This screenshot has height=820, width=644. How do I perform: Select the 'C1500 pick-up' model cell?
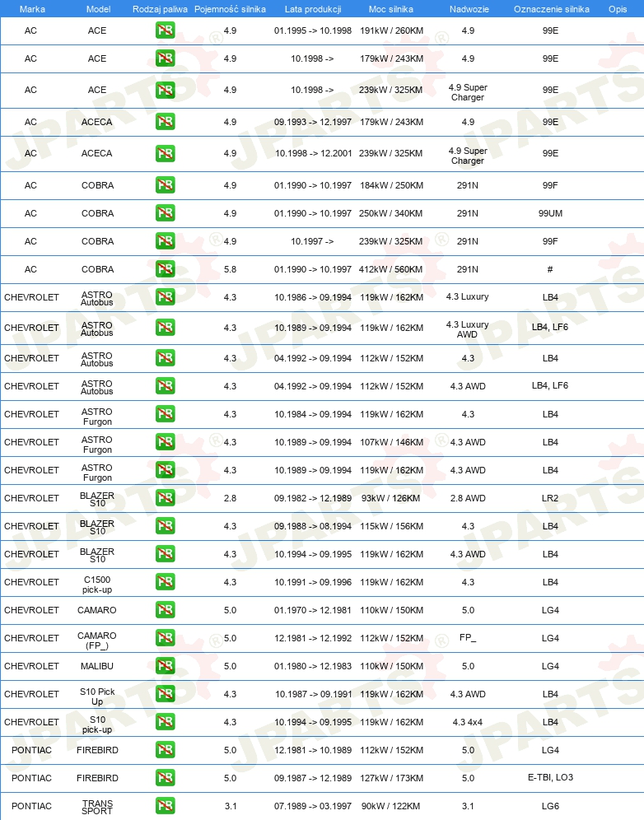97,585
